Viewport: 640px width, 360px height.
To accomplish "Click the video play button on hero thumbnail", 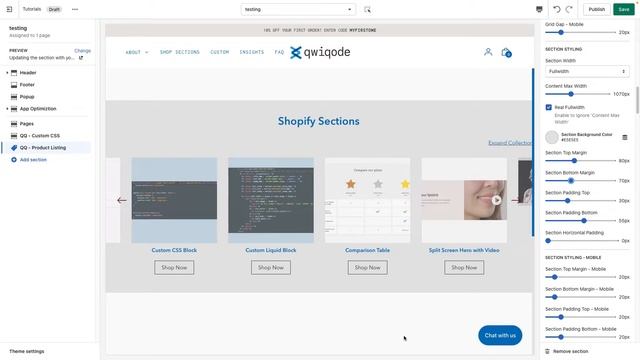I will tap(496, 200).
